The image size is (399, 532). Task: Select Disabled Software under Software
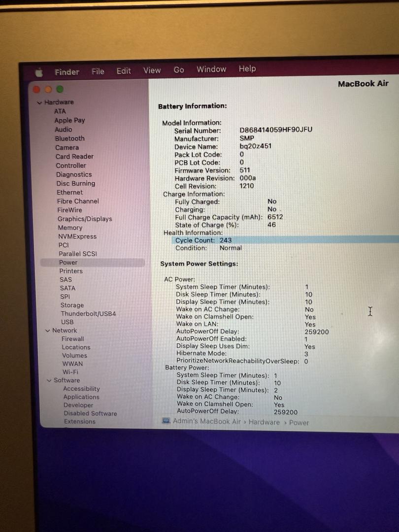click(90, 414)
